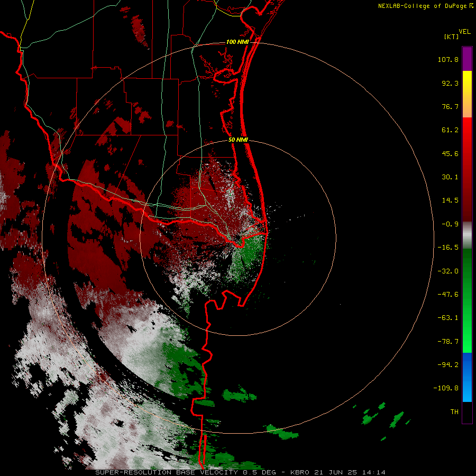Click the -94.2 velocity scale value

click(448, 364)
